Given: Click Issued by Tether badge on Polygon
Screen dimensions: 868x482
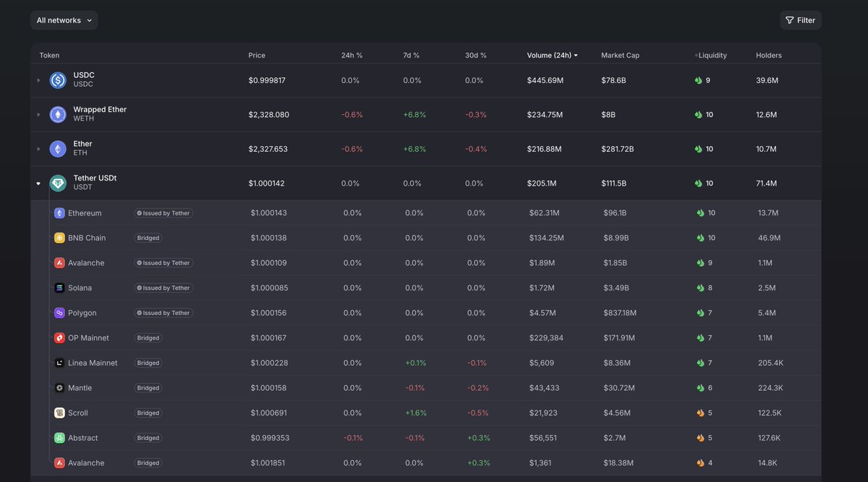Looking at the screenshot, I should 163,313.
